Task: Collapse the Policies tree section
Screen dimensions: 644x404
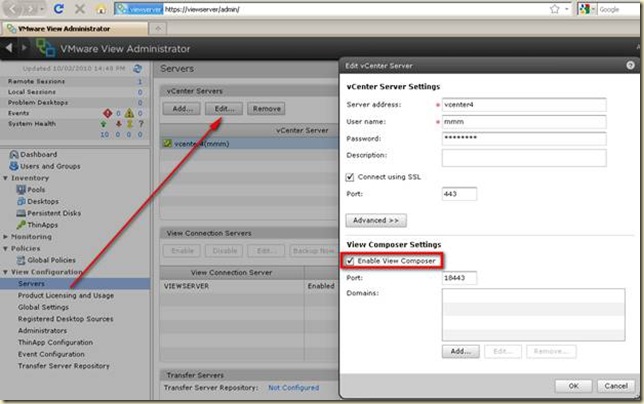Action: click(5, 249)
